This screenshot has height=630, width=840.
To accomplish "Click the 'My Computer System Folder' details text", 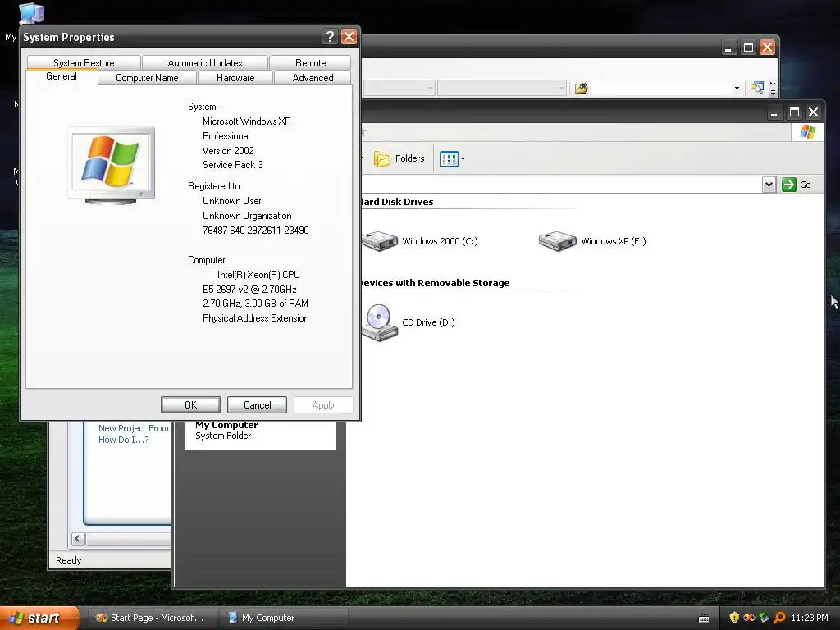I will (226, 431).
